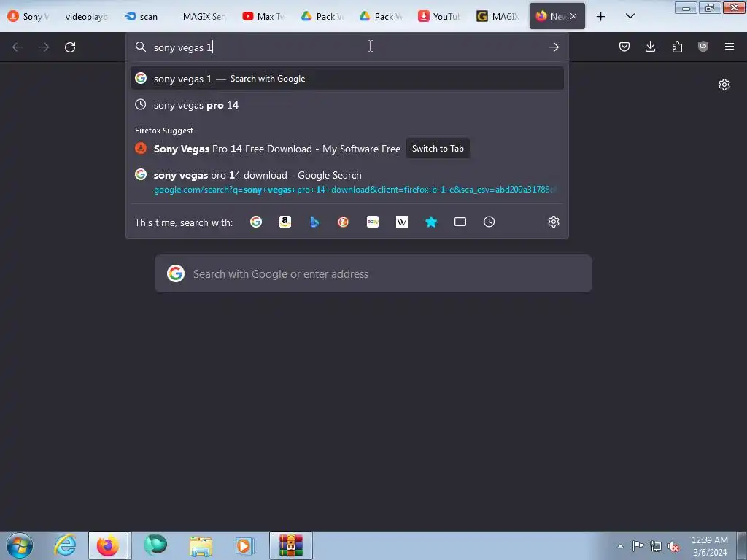Screen dimensions: 747x560
Task: Close the New Tab tab
Action: coord(573,17)
